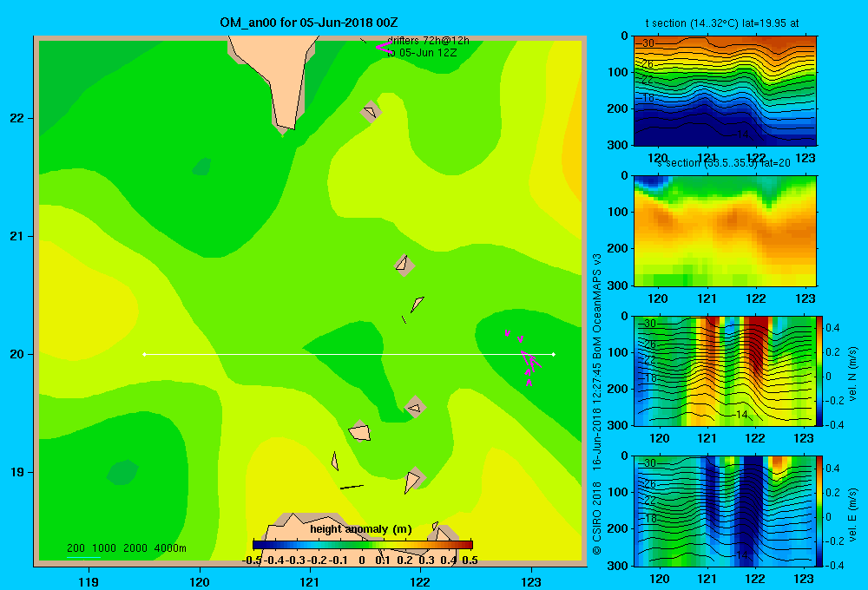
Task: Open the salinity section panel
Action: coord(725,231)
